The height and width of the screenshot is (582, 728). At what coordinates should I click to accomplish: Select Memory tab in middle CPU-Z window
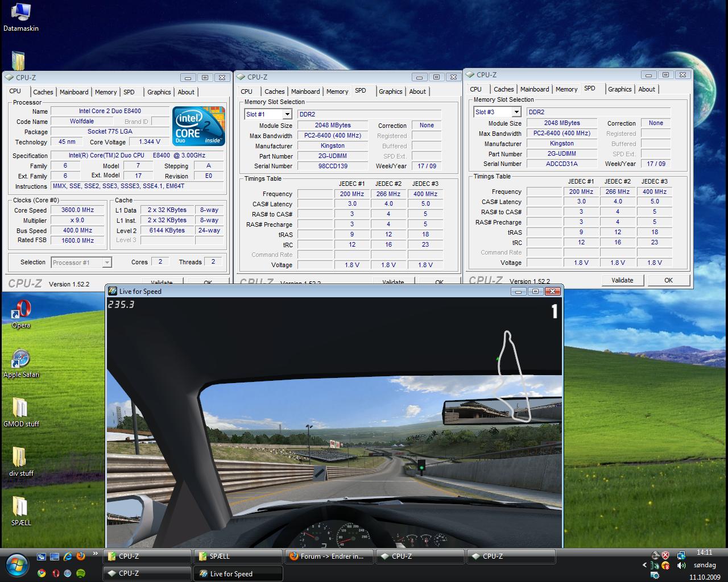click(337, 92)
